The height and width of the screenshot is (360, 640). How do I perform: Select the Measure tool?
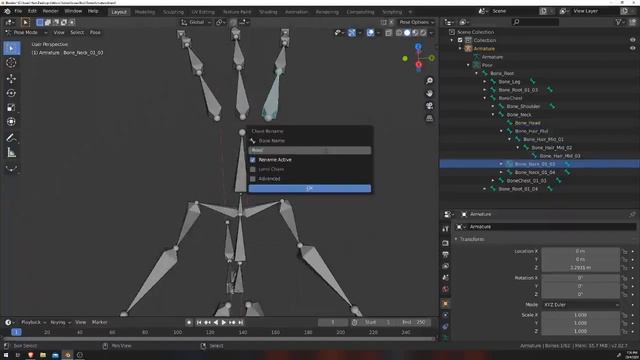pos(11,153)
